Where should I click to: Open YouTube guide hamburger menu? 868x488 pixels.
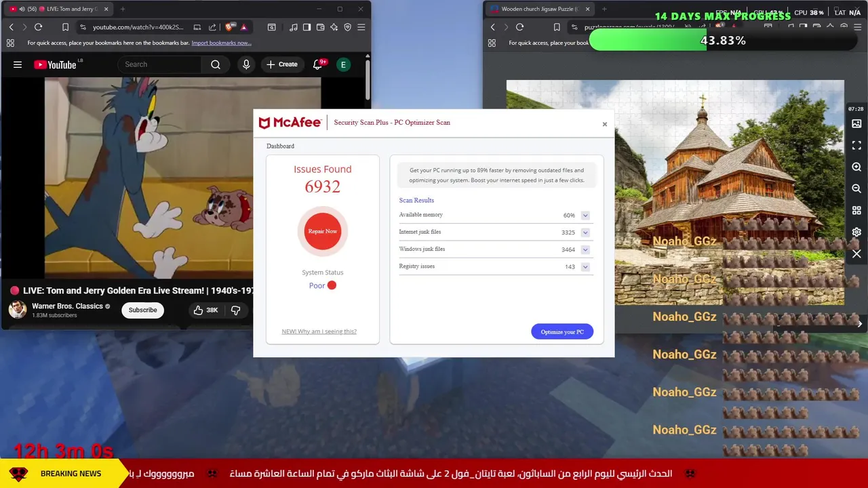[x=18, y=64]
